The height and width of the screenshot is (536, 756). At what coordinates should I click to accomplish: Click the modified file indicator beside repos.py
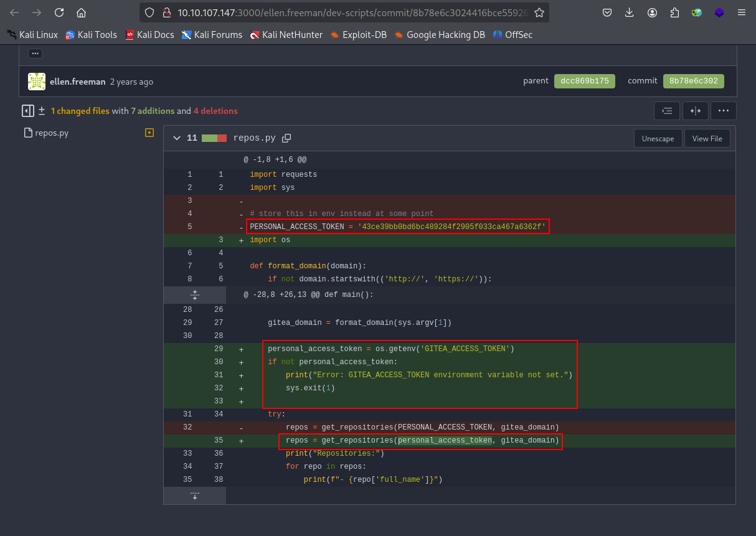(x=149, y=133)
